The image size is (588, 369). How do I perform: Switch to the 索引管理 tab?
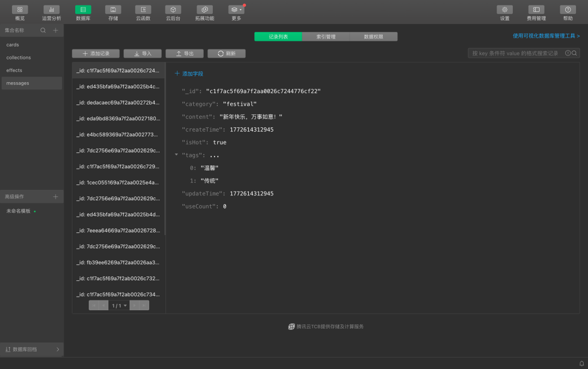(x=326, y=36)
